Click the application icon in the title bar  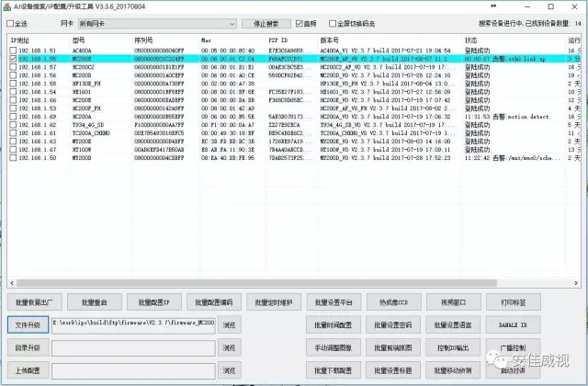click(8, 6)
